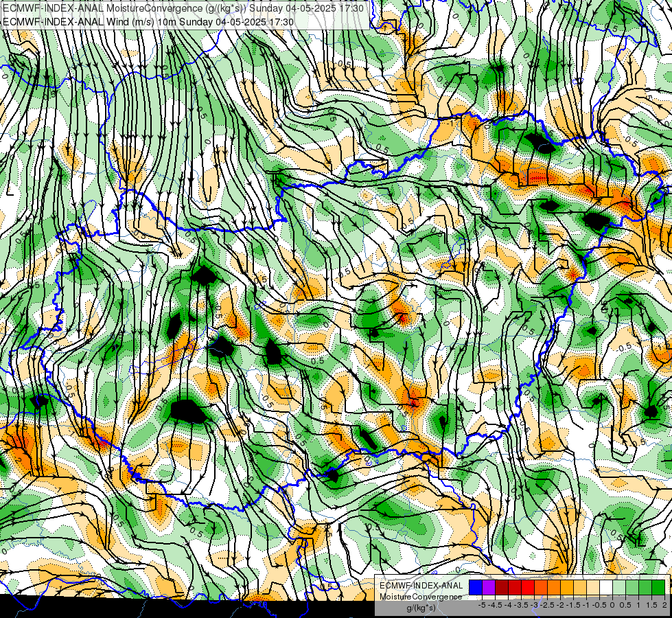Click the palest green legend swatch

coord(619,588)
